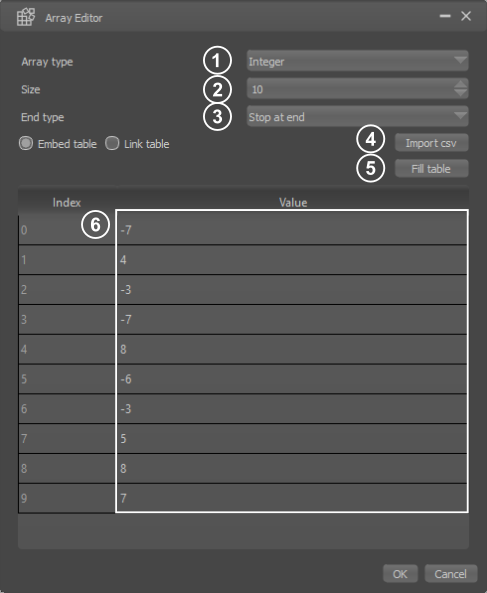The width and height of the screenshot is (487, 593).
Task: Open the End type dropdown
Action: tap(357, 116)
